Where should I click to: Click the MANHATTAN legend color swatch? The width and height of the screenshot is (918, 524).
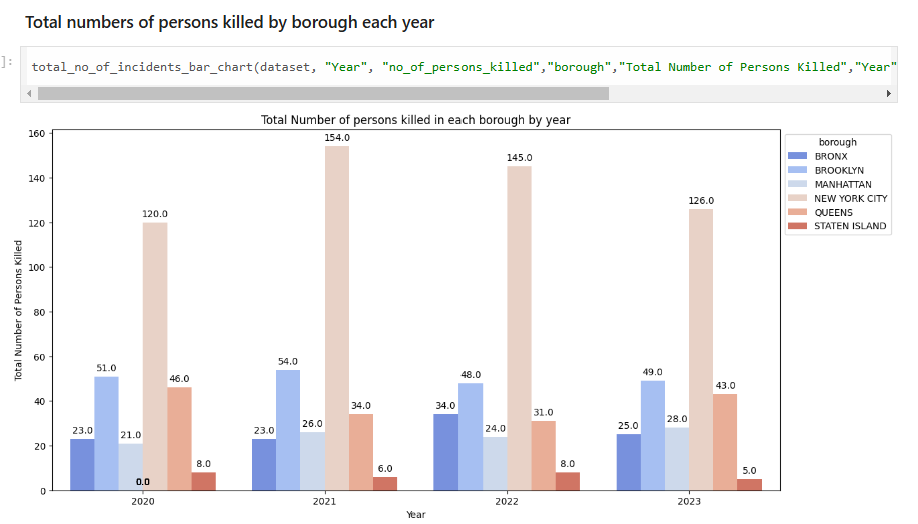coord(797,184)
